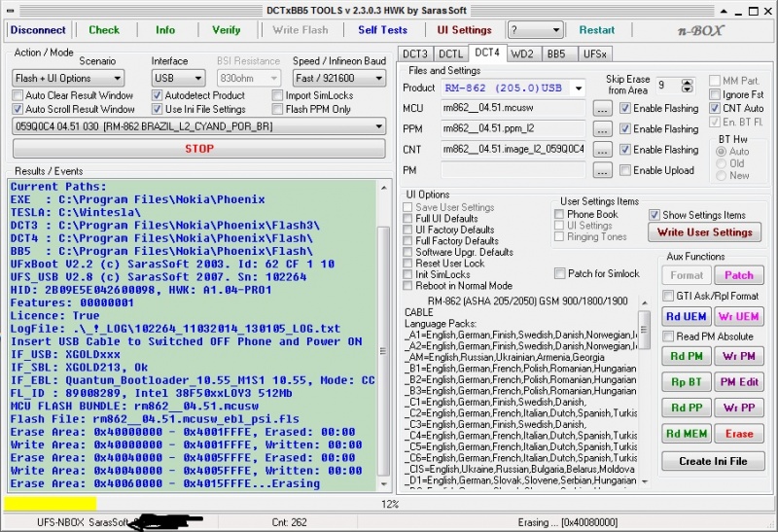Browse for the CNT file
This screenshot has width=778, height=532.
(x=602, y=150)
